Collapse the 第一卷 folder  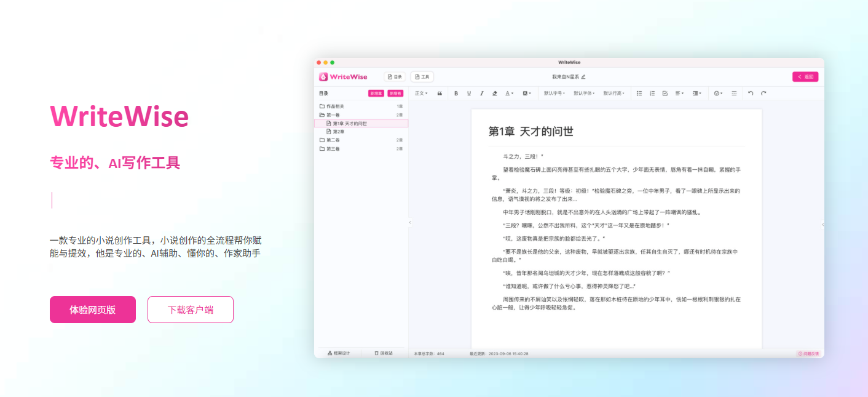361,115
